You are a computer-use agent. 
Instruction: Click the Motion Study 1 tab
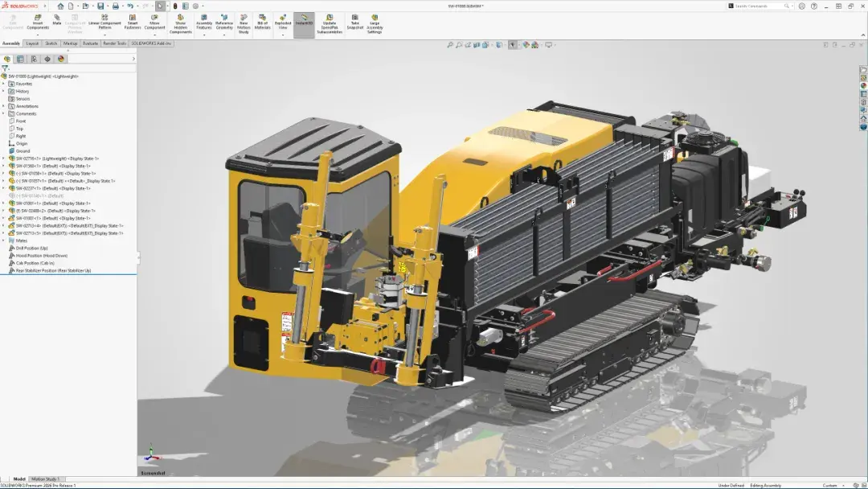tap(45, 479)
